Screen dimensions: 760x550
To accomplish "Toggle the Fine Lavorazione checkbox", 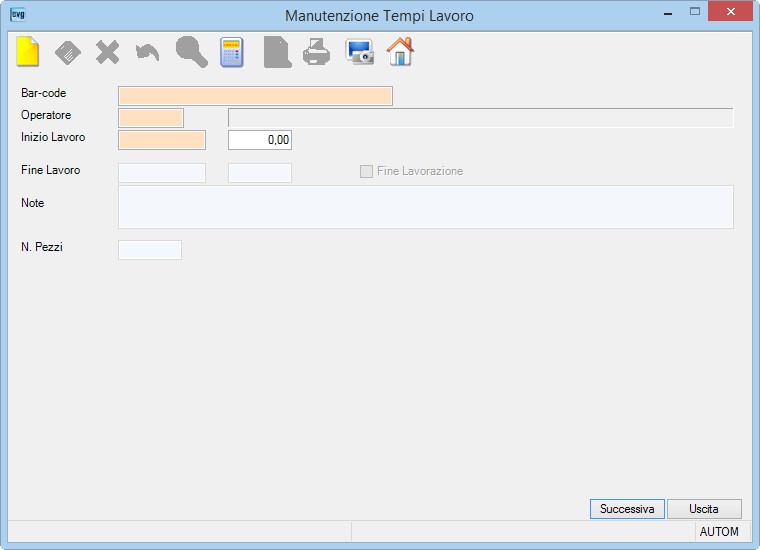I will (x=366, y=171).
